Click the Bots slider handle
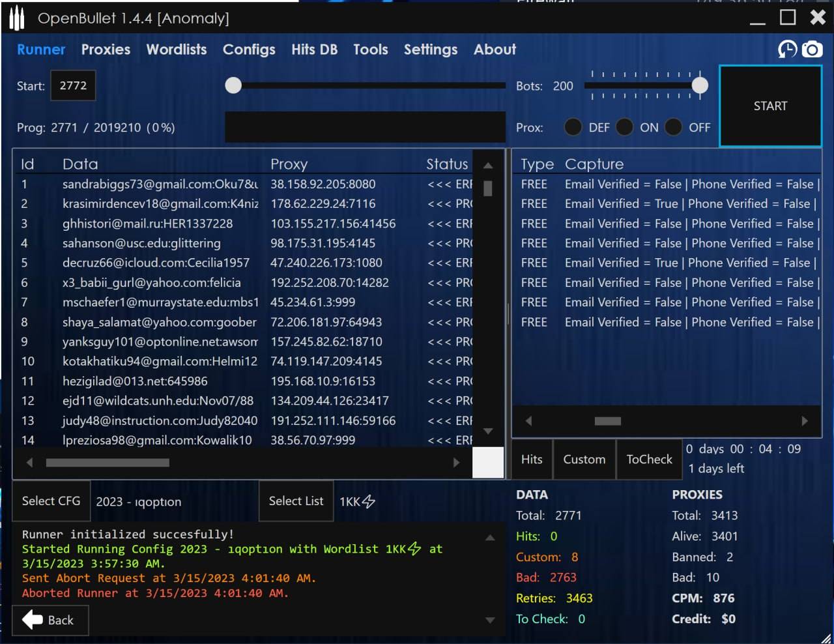Screen dimensions: 834x644 tap(700, 85)
